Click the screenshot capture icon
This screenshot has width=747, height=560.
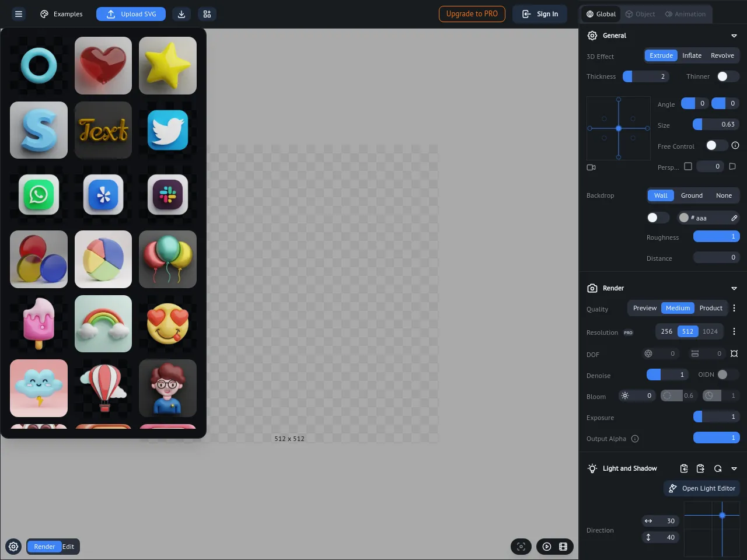521,547
